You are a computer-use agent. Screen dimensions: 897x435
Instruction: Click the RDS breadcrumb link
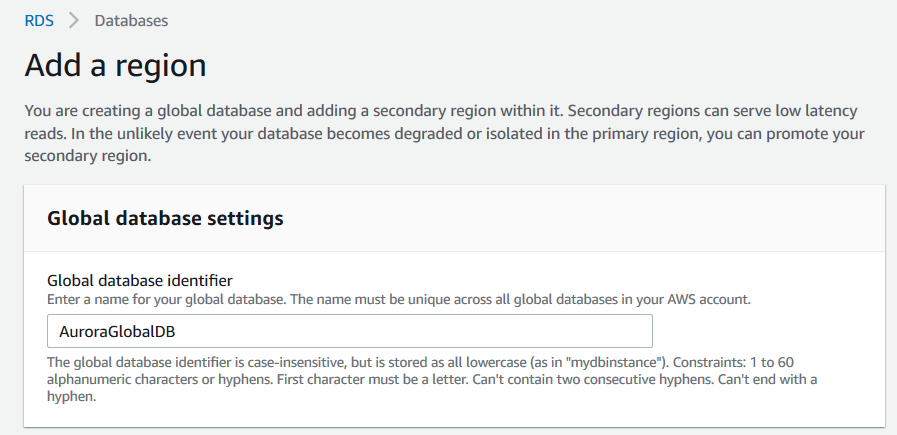click(x=39, y=20)
